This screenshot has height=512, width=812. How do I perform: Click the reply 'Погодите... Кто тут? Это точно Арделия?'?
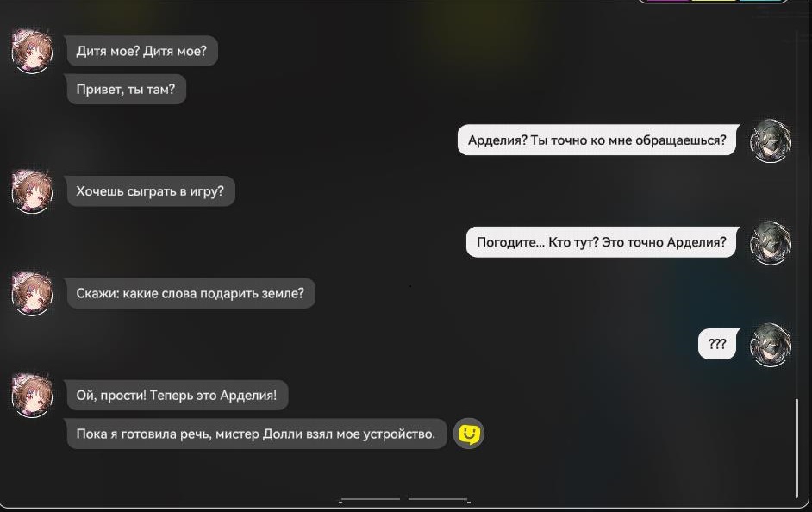(x=603, y=241)
